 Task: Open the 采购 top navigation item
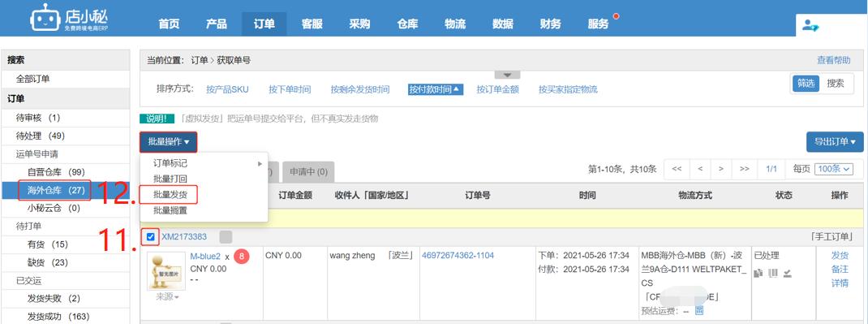359,24
